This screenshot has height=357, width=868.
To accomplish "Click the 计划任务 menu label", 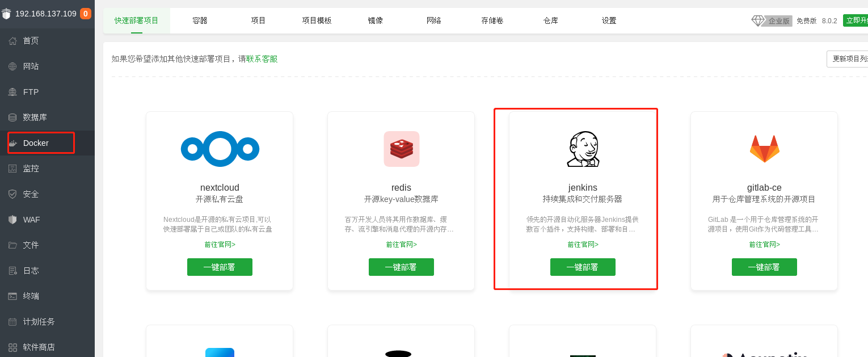I will (x=39, y=322).
